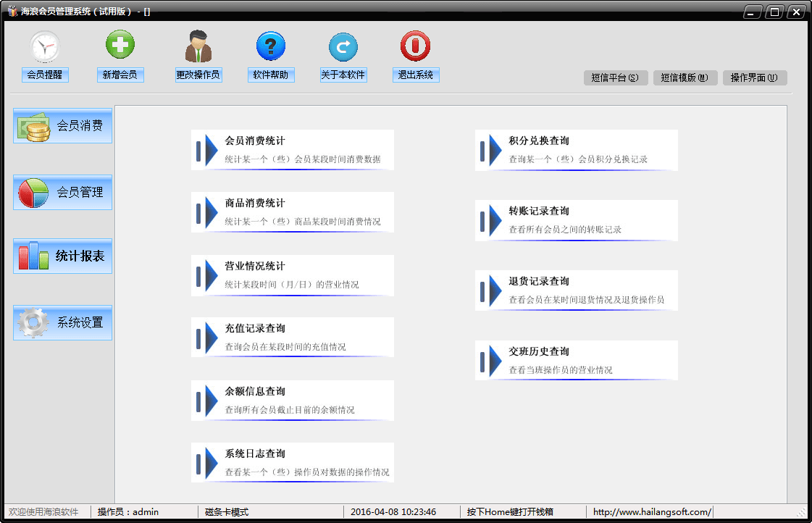This screenshot has width=812, height=523.
Task: Click the 短信模版(M) button
Action: (685, 78)
